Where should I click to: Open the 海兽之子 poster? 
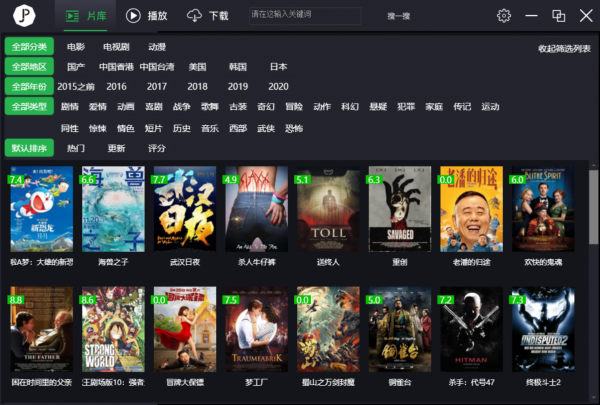113,209
